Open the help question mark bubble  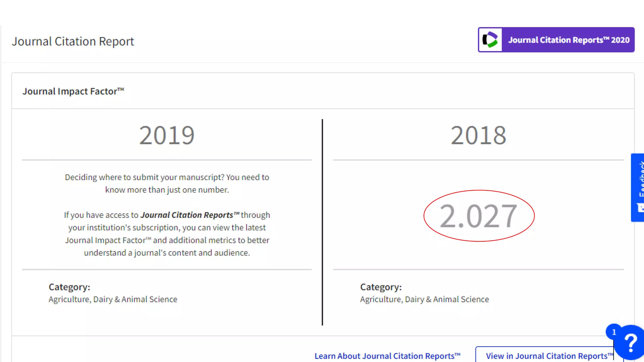[x=630, y=343]
